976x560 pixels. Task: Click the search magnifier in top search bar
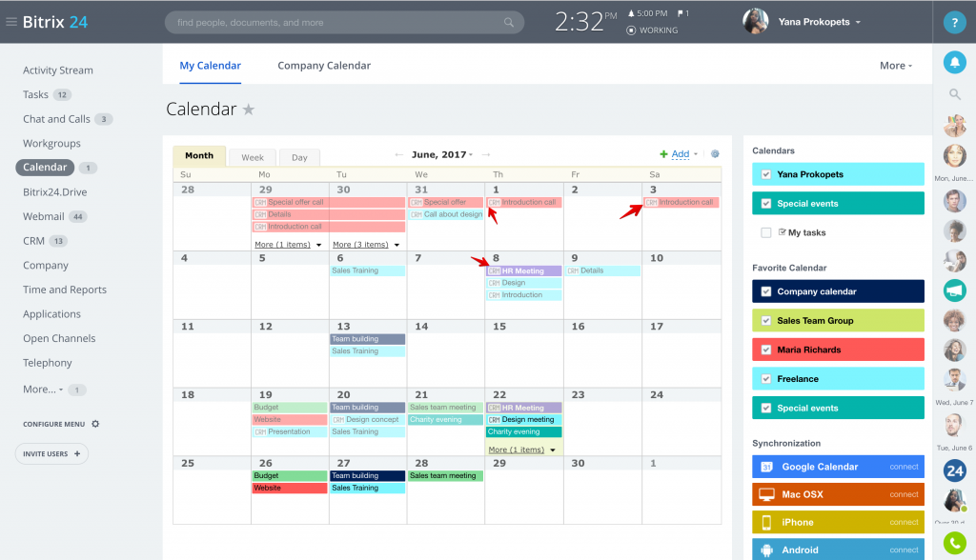pyautogui.click(x=509, y=23)
